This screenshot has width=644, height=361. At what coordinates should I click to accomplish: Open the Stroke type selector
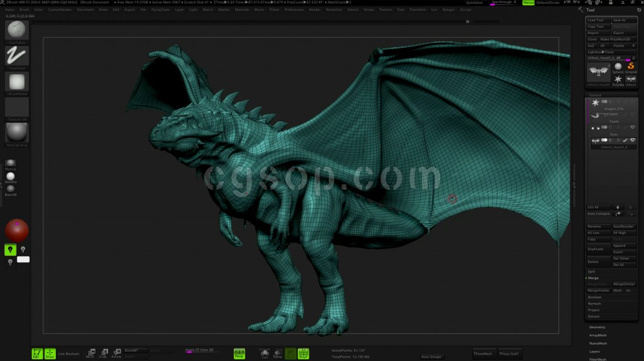[17, 57]
